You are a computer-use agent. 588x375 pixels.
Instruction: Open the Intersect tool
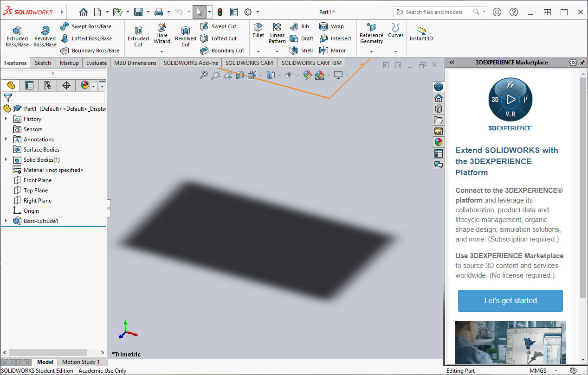(x=336, y=38)
